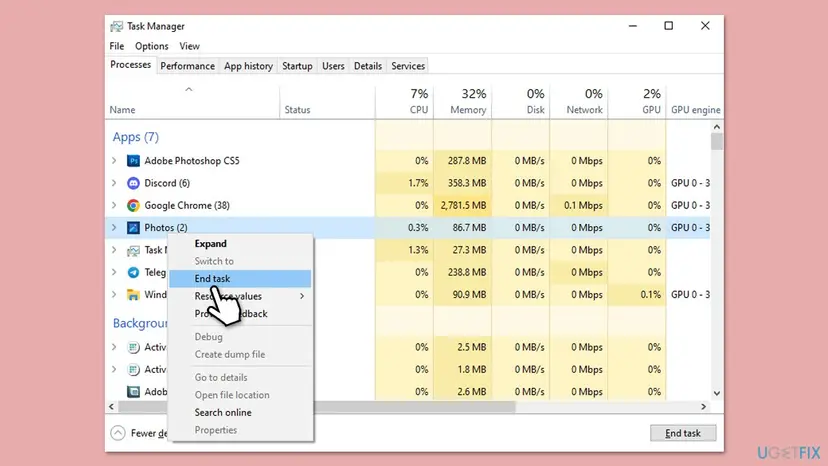Sort by the Network column header
828x466 pixels.
tap(579, 101)
